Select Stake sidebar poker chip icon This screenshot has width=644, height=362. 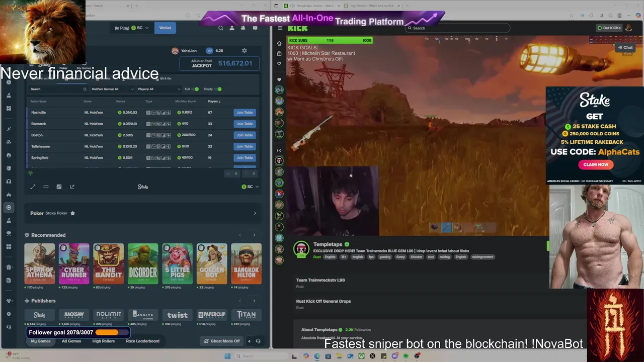tap(9, 207)
